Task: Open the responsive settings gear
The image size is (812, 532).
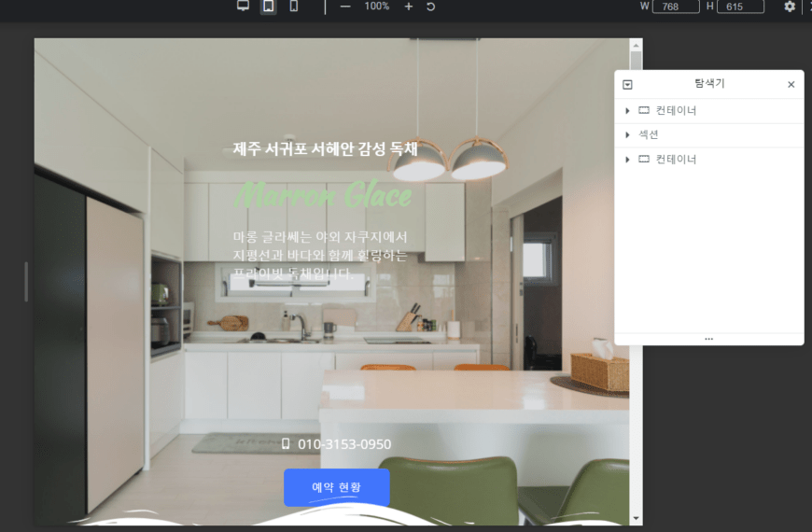Action: coord(790,7)
